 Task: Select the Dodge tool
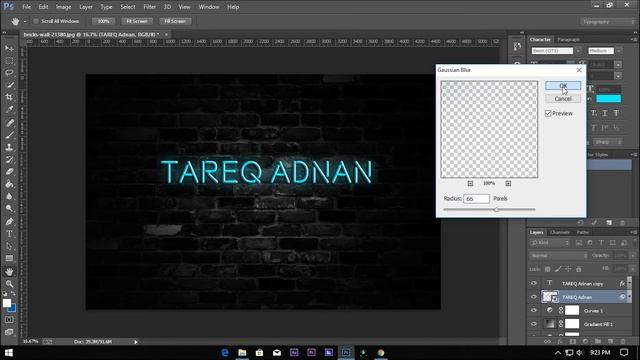9,209
